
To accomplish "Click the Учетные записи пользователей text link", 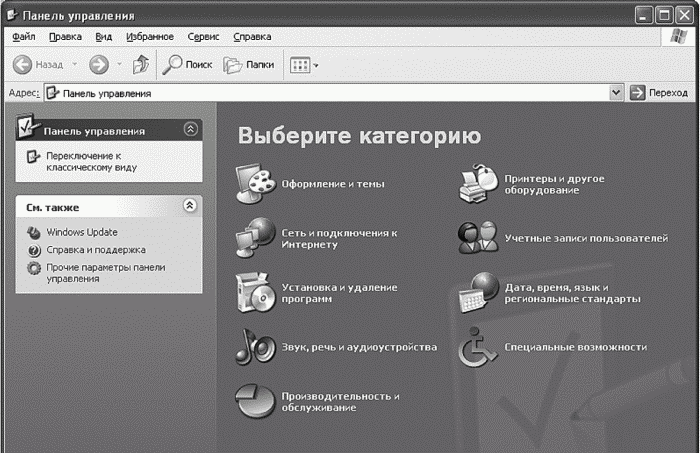I will (x=586, y=238).
